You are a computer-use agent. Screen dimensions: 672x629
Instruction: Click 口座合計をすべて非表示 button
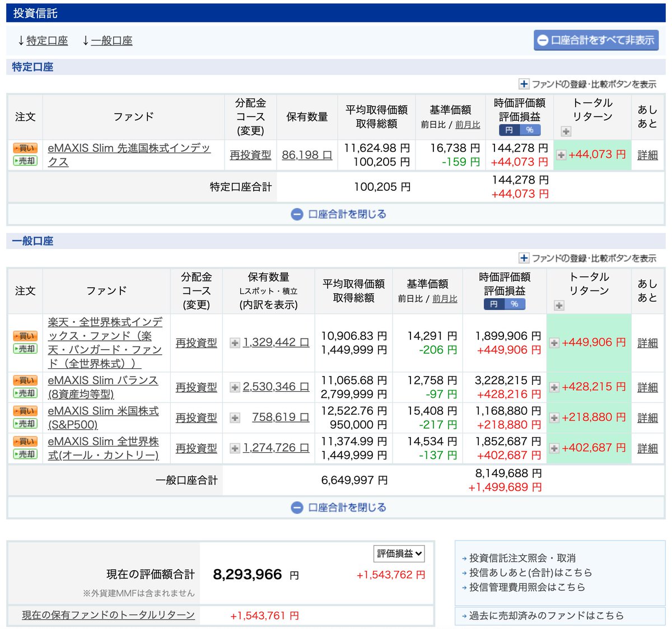click(596, 40)
